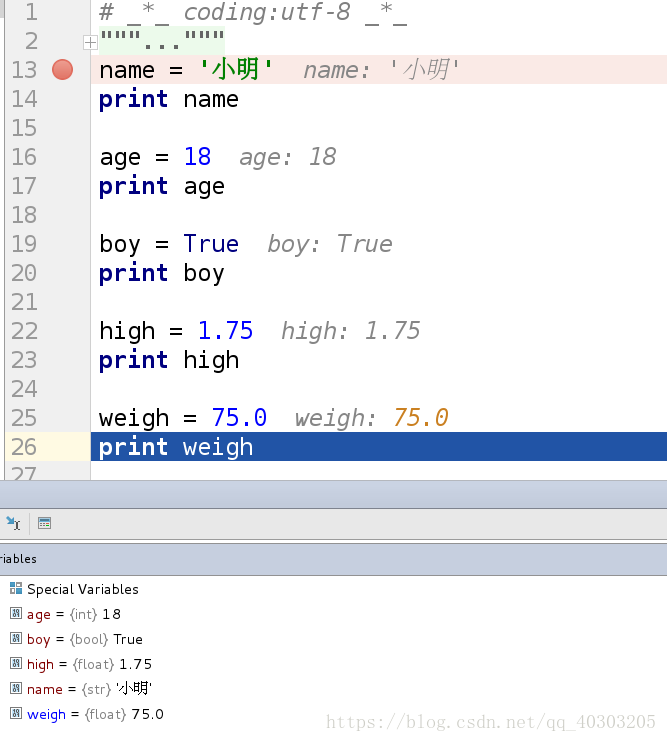Click the weigh variable type icon

(16, 714)
